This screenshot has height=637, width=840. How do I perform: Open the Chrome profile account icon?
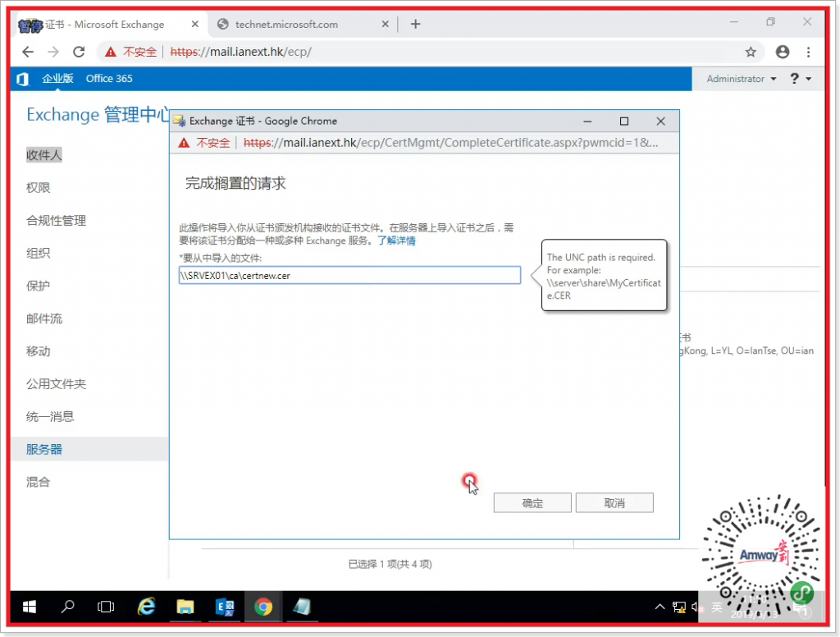(782, 52)
